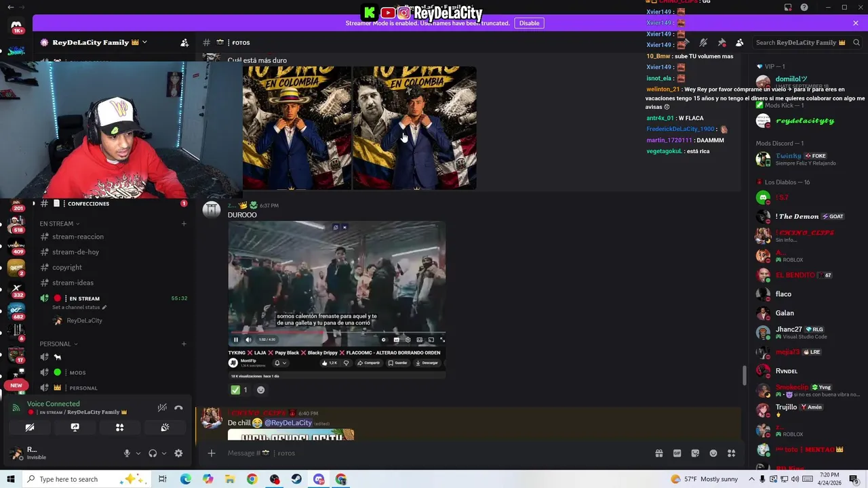The image size is (868, 488).
Task: Open the left 10 Dias en Colombia image
Action: (297, 127)
